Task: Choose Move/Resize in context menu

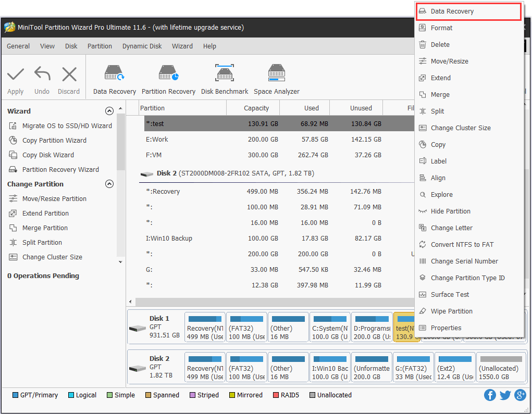Action: [468, 61]
